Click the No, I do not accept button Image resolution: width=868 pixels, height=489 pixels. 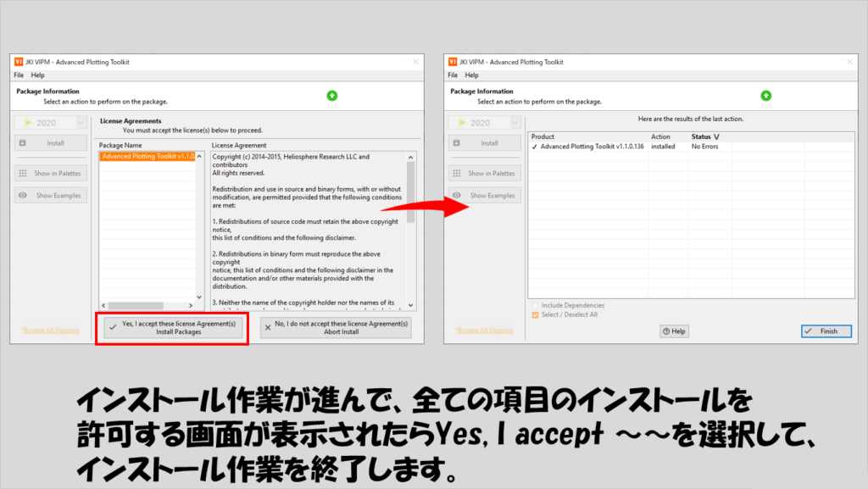pyautogui.click(x=336, y=327)
